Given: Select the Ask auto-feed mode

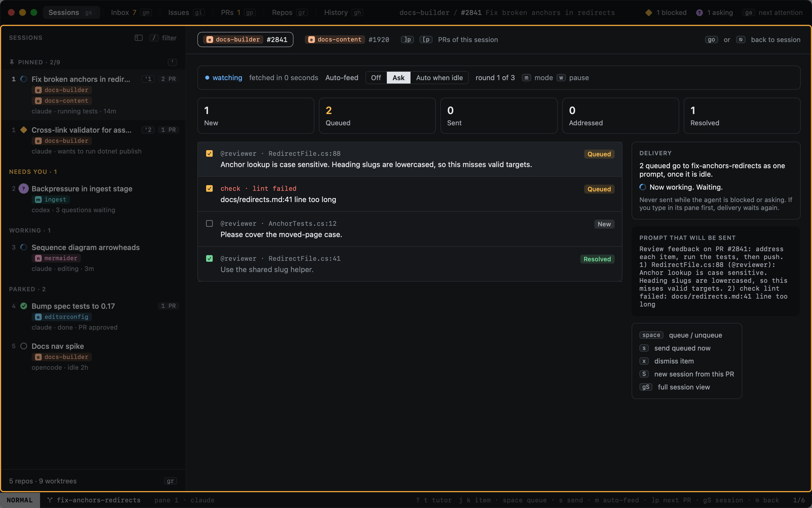Looking at the screenshot, I should 398,78.
